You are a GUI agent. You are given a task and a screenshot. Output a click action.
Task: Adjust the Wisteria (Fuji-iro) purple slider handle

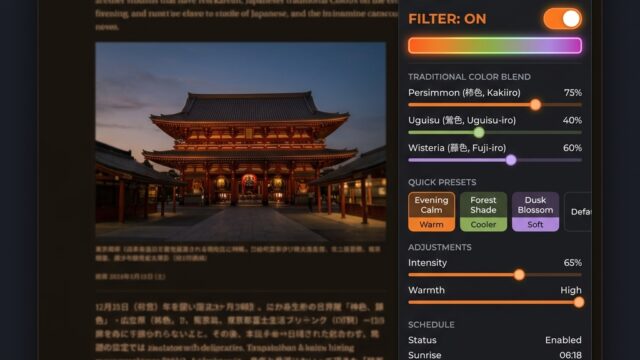[x=511, y=160]
